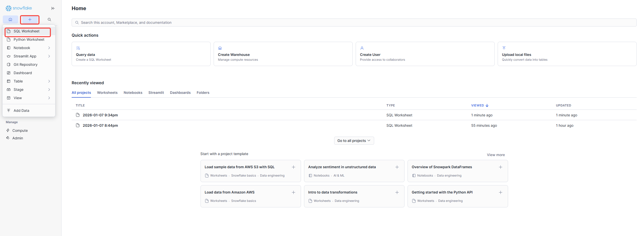Add the Analyze sentiment in unstructured data template
The height and width of the screenshot is (236, 644).
(397, 167)
